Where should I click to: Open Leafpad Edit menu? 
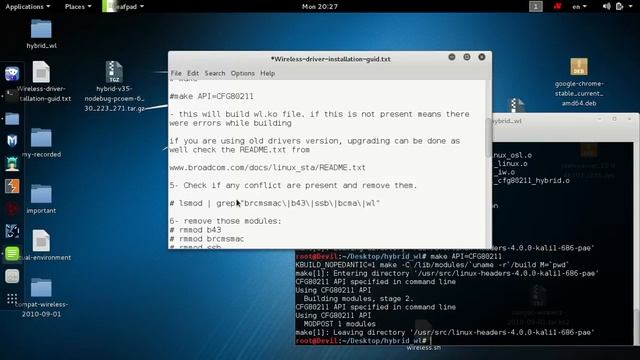click(x=193, y=73)
